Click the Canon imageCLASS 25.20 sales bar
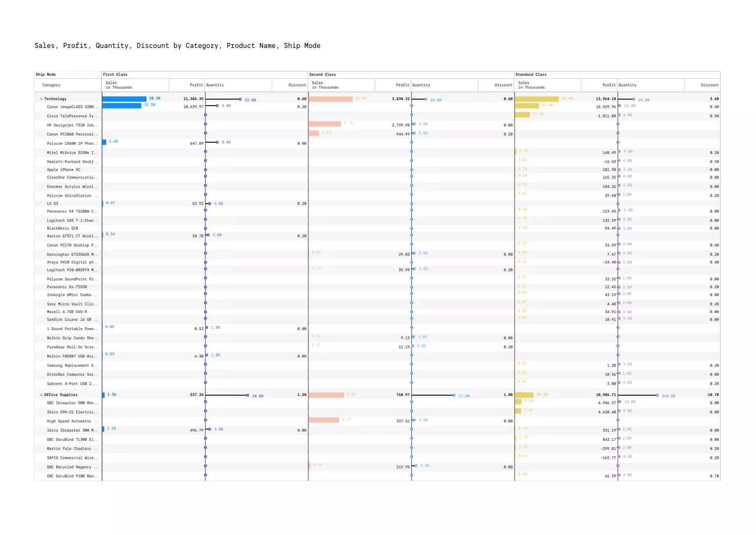Image resolution: width=756 pixels, height=535 pixels. pyautogui.click(x=122, y=106)
